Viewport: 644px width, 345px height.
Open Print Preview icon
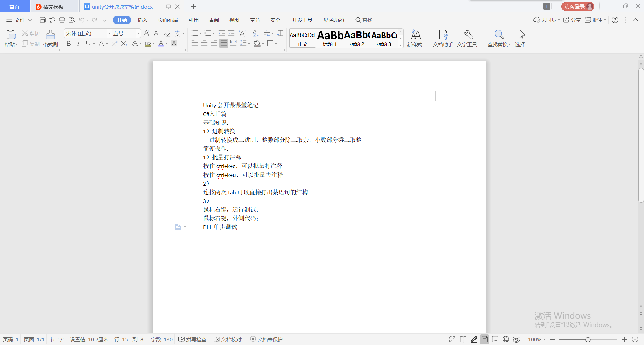pos(72,20)
